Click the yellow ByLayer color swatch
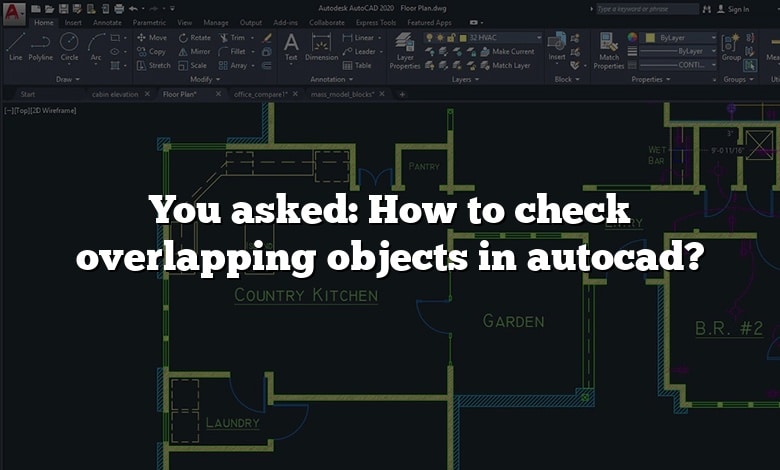Viewport: 780px width, 470px height. (x=650, y=38)
